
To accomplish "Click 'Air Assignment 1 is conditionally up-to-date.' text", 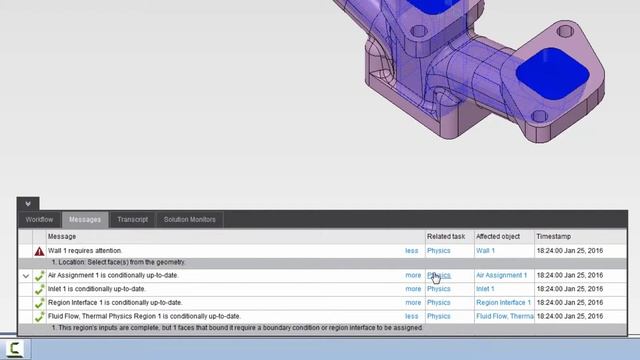I will point(113,275).
